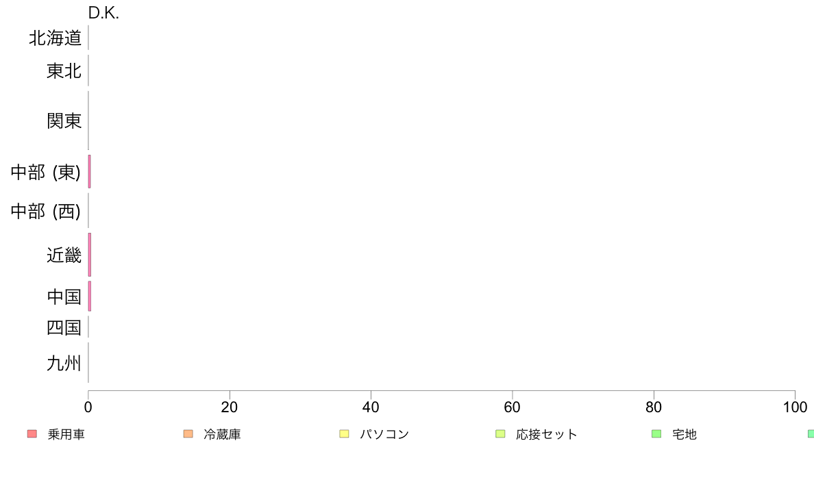814x504 pixels.
Task: Click the pink bar for 中国
Action: click(x=89, y=297)
